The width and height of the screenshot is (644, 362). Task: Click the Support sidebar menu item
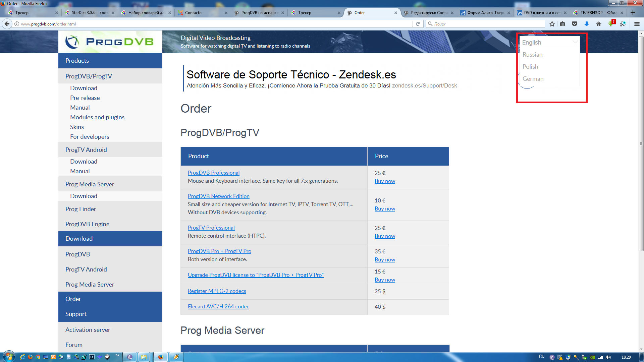tap(76, 314)
